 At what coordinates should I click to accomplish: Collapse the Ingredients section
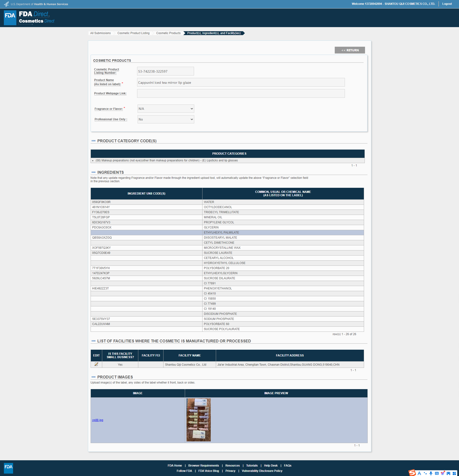[x=93, y=172]
